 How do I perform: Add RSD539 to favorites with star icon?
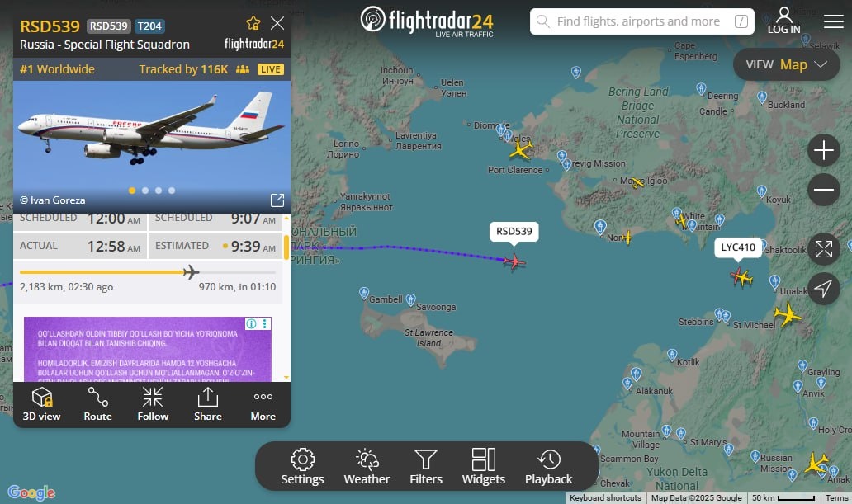(x=253, y=23)
